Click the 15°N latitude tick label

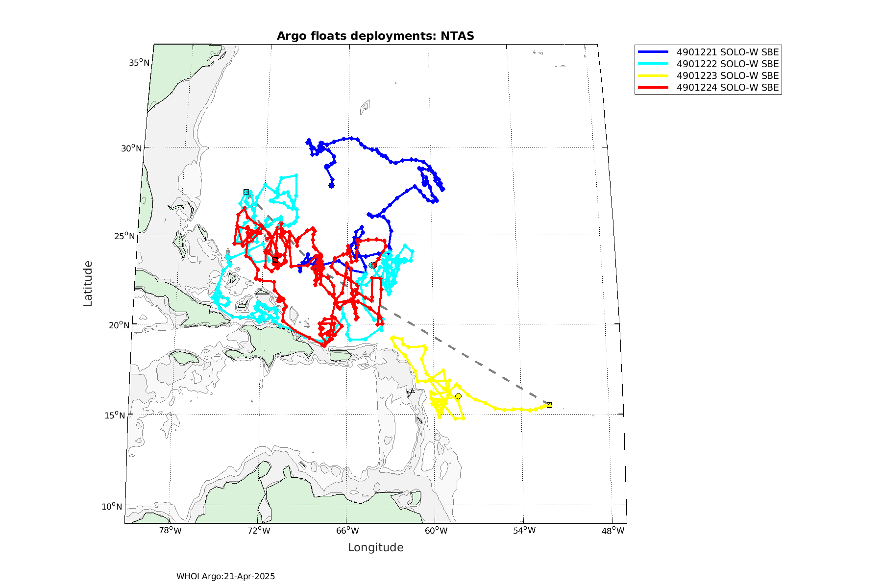(115, 415)
